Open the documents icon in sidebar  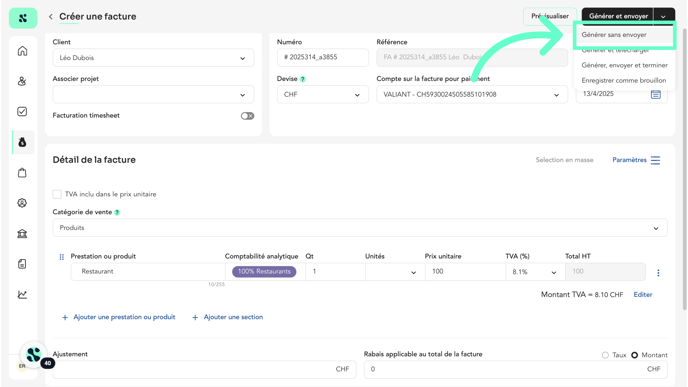tap(22, 264)
